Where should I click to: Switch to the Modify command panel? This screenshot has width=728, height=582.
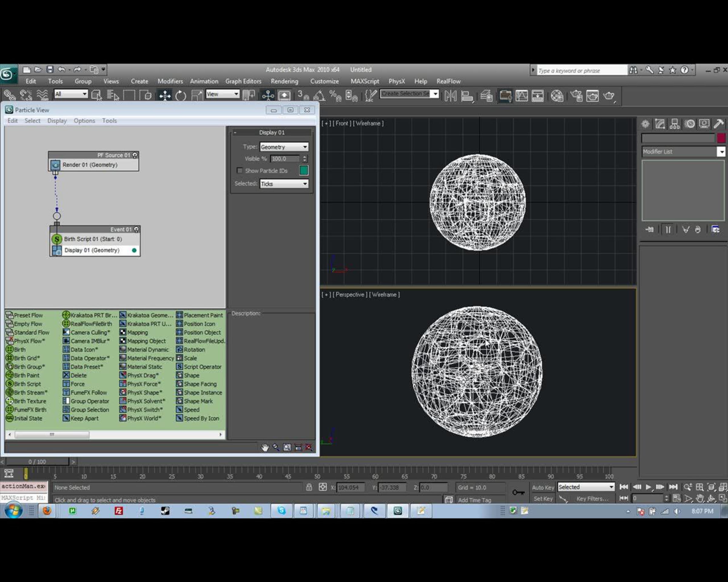coord(660,124)
